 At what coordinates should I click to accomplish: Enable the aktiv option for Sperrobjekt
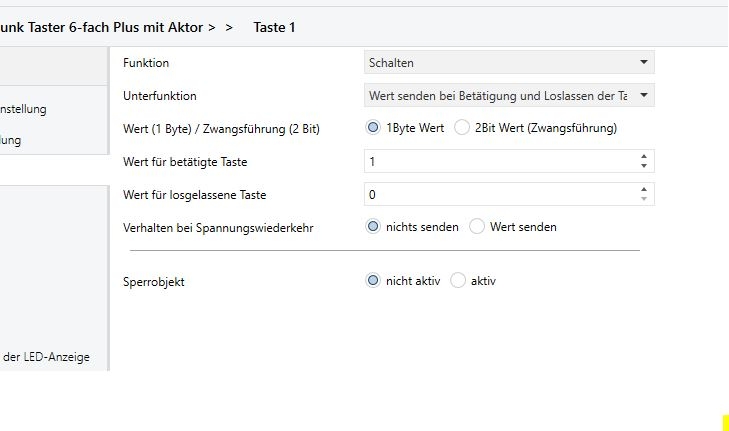pyautogui.click(x=458, y=281)
